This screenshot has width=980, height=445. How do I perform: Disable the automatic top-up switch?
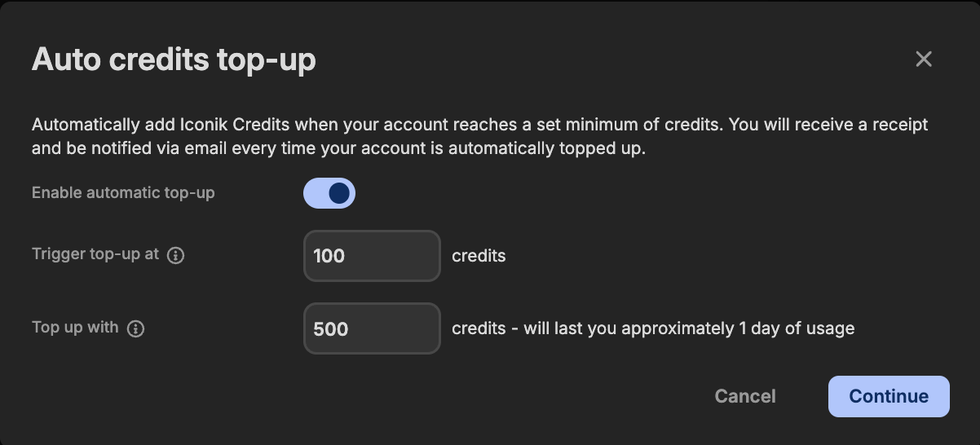pos(329,193)
